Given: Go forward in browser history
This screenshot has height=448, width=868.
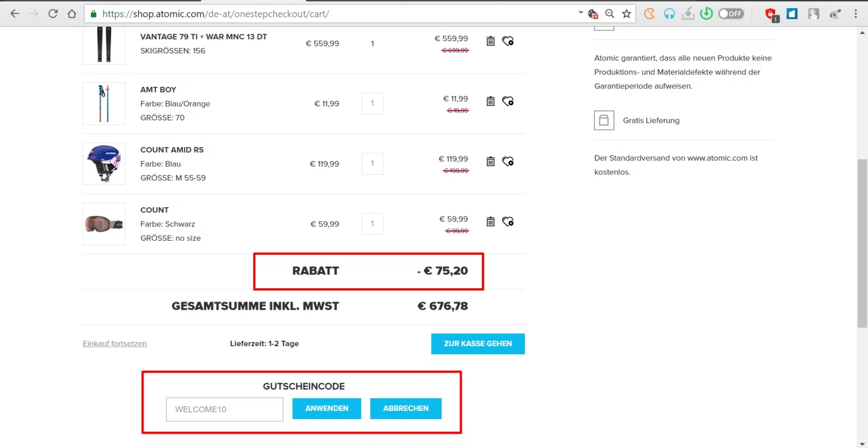Looking at the screenshot, I should pyautogui.click(x=34, y=14).
